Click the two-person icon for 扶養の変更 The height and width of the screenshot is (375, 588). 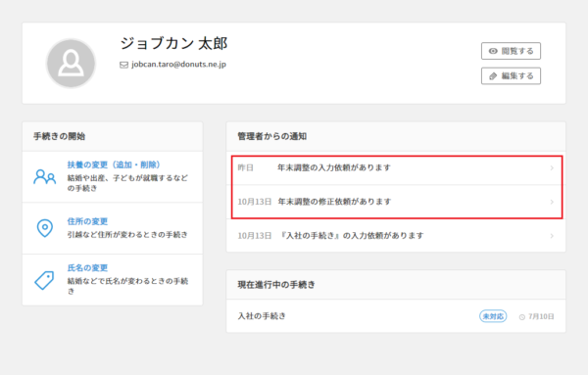click(45, 176)
